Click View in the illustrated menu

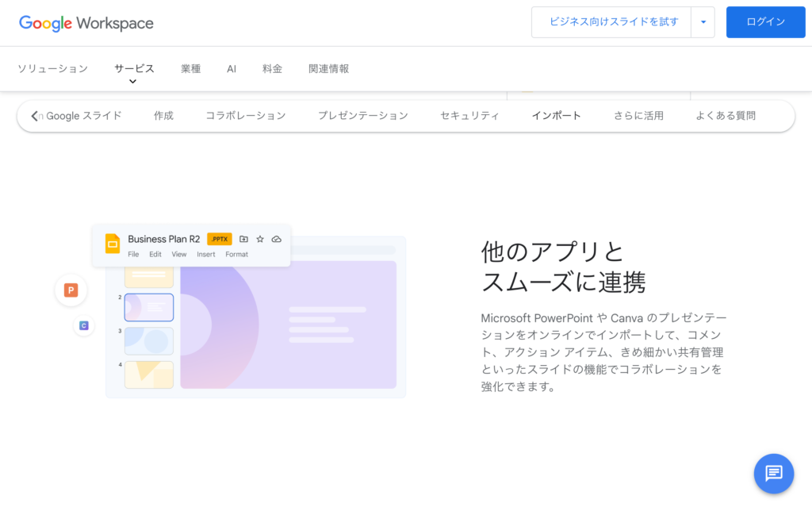(x=179, y=255)
